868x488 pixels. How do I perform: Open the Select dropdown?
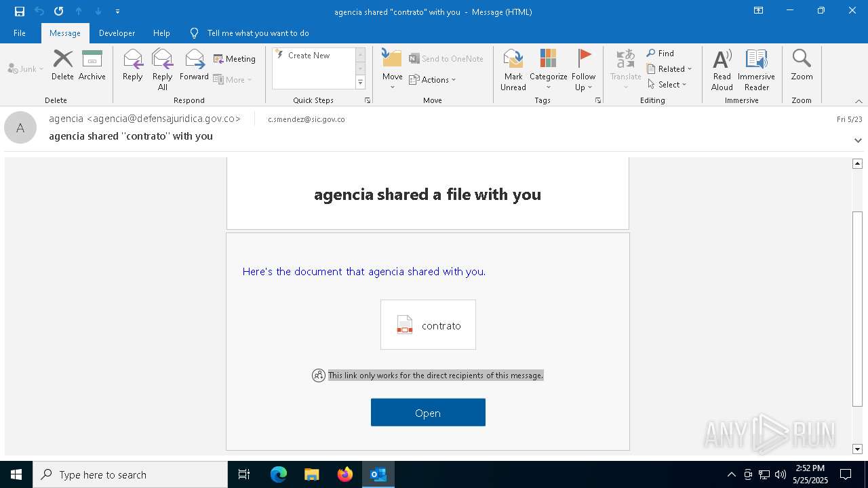click(667, 85)
